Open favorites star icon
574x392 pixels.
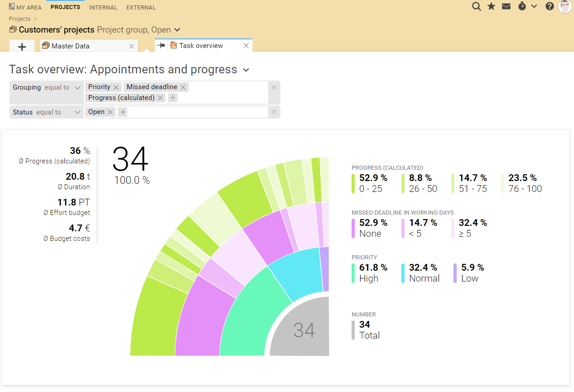pos(491,6)
